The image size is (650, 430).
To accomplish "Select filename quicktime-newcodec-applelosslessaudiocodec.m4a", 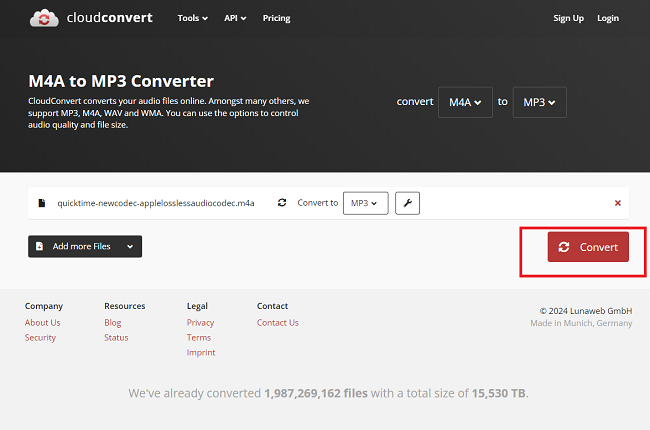I will pos(156,203).
